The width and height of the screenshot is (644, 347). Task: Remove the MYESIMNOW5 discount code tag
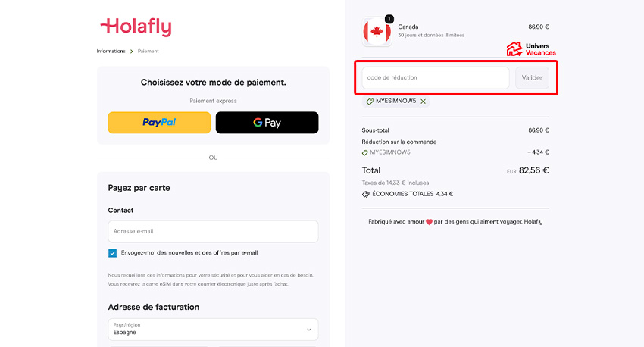tap(423, 102)
